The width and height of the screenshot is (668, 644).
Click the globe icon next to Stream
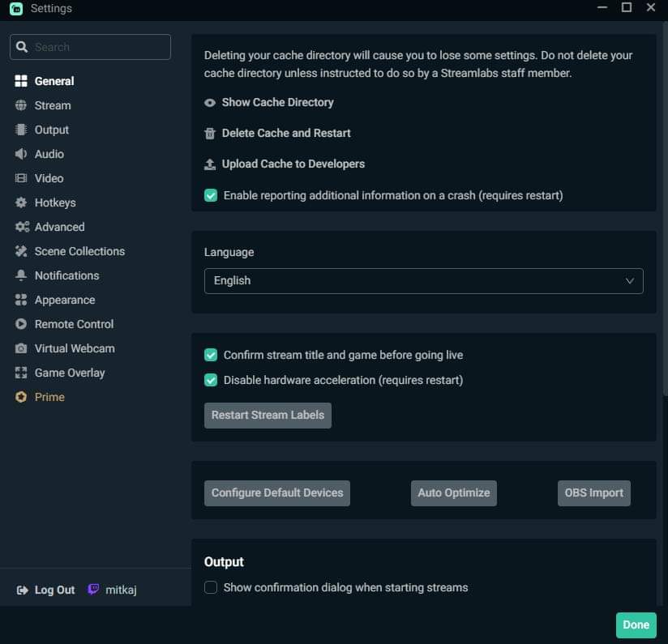pos(21,105)
